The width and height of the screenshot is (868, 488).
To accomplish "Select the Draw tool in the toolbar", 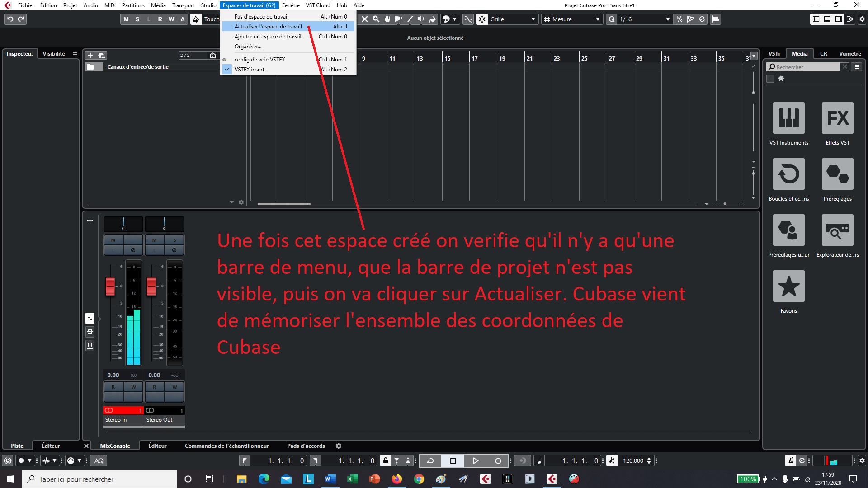I will [410, 19].
